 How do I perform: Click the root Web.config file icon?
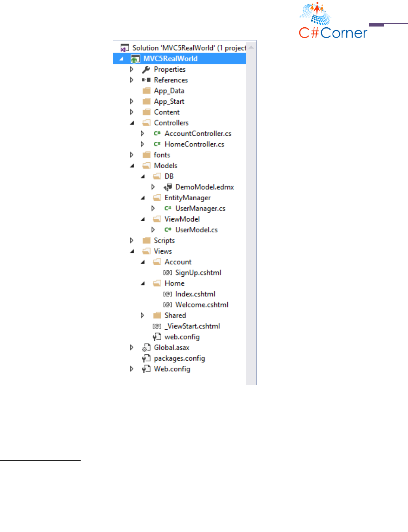(x=146, y=369)
